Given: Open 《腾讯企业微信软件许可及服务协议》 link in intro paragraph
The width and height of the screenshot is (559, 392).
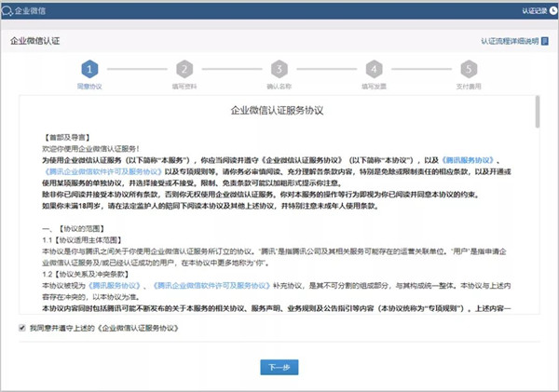Looking at the screenshot, I should click(x=102, y=171).
